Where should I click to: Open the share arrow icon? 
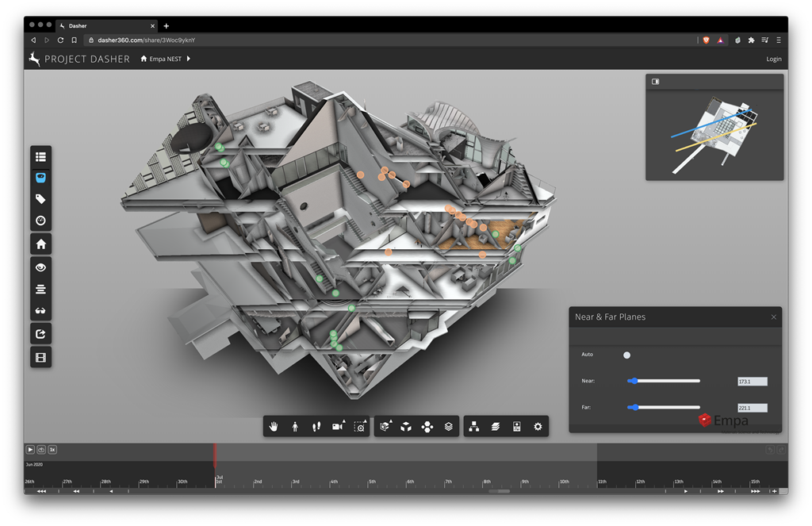(40, 334)
